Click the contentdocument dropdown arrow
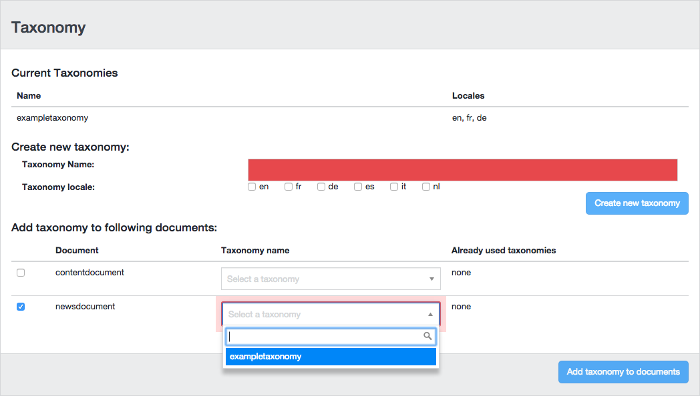The width and height of the screenshot is (700, 396). 432,279
